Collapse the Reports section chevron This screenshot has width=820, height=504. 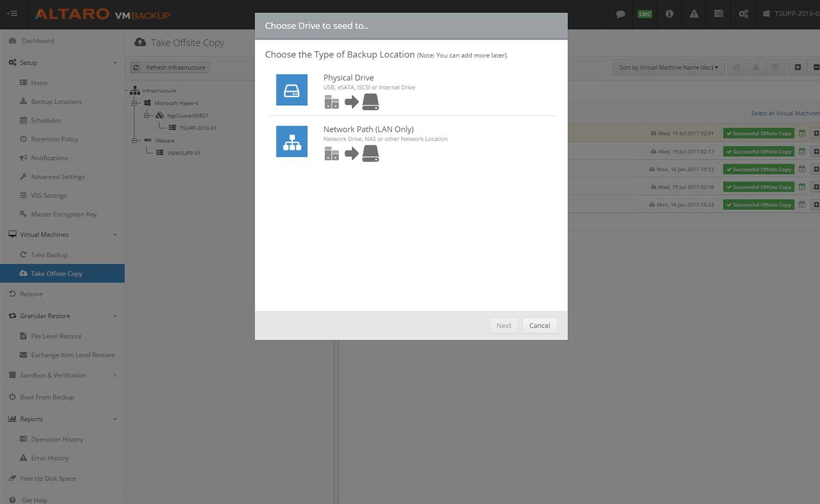point(115,419)
